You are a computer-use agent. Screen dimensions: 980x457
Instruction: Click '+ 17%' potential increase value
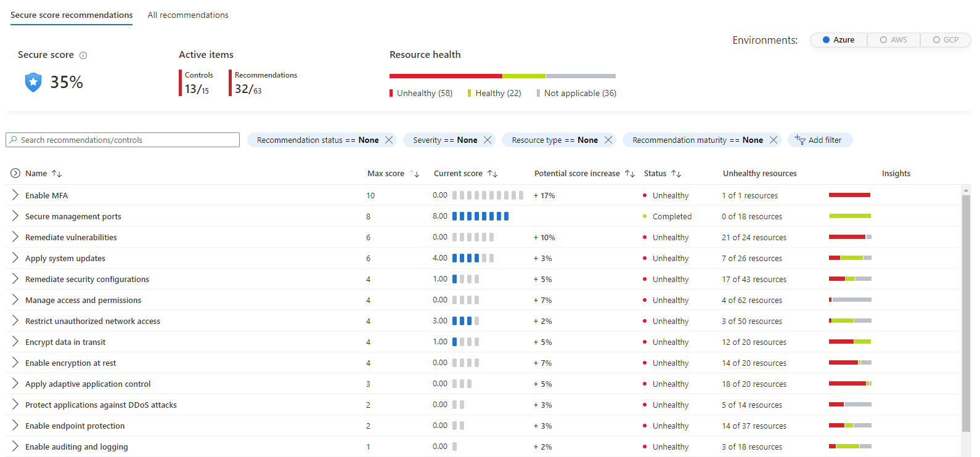pos(544,195)
